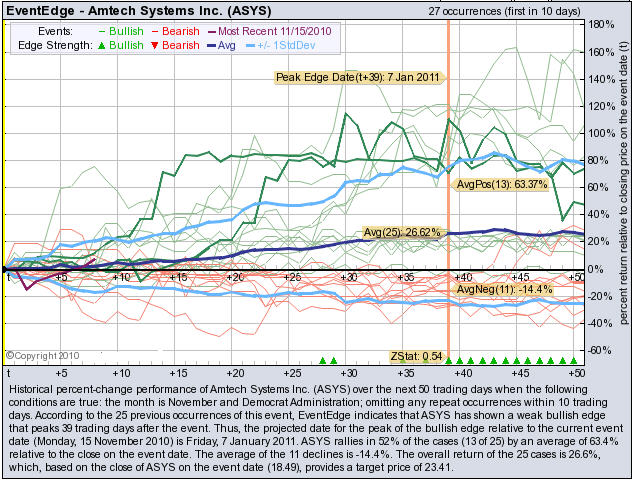Screen dimensions: 634x482
Task: Click the ZStat: 0.54 label
Action: 415,355
